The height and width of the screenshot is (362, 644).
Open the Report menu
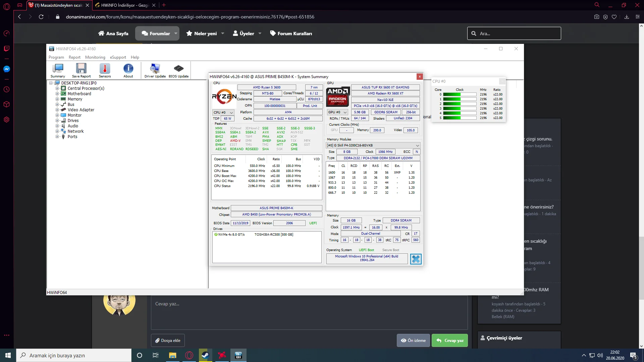coord(74,57)
